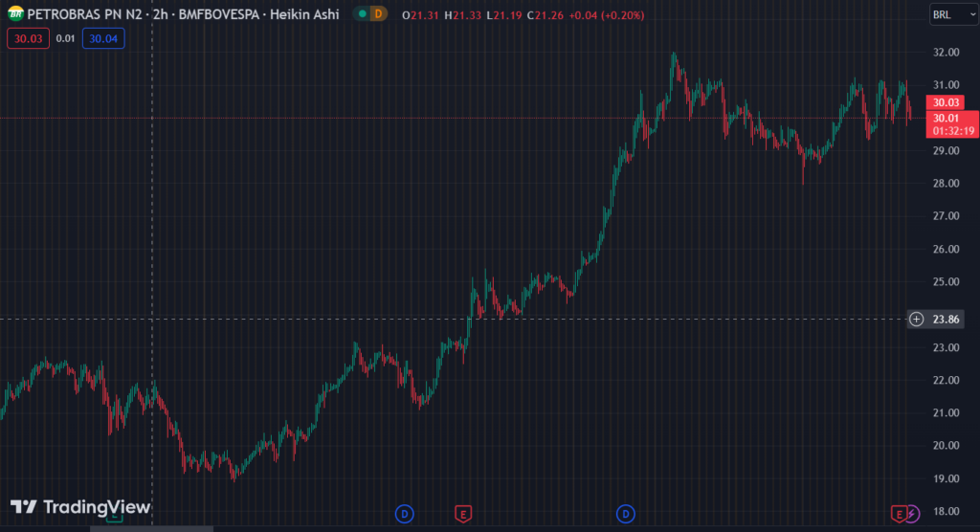Click the horizontal scrollbar thumb at bottom
This screenshot has width=980, height=532.
point(152,529)
